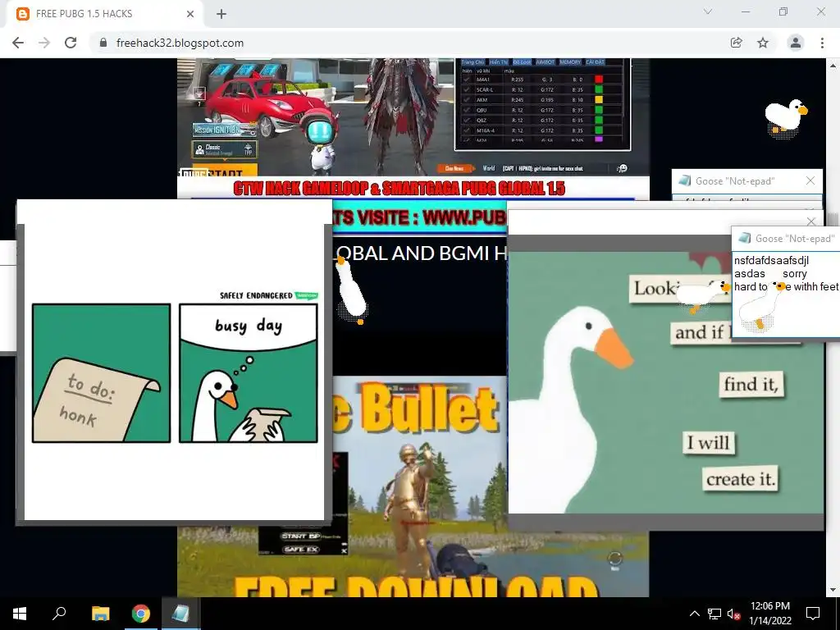Viewport: 840px width, 630px height.
Task: Open the tab search chevron in the title bar
Action: point(708,11)
